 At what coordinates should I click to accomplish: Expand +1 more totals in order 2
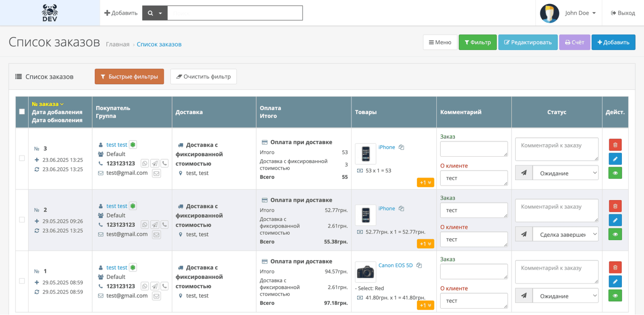pos(425,244)
